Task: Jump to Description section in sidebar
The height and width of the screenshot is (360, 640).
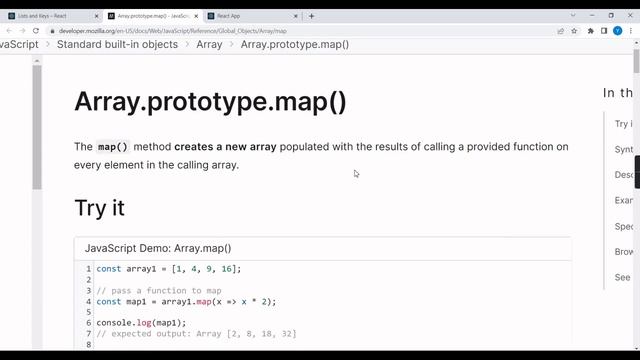Action: (x=624, y=175)
